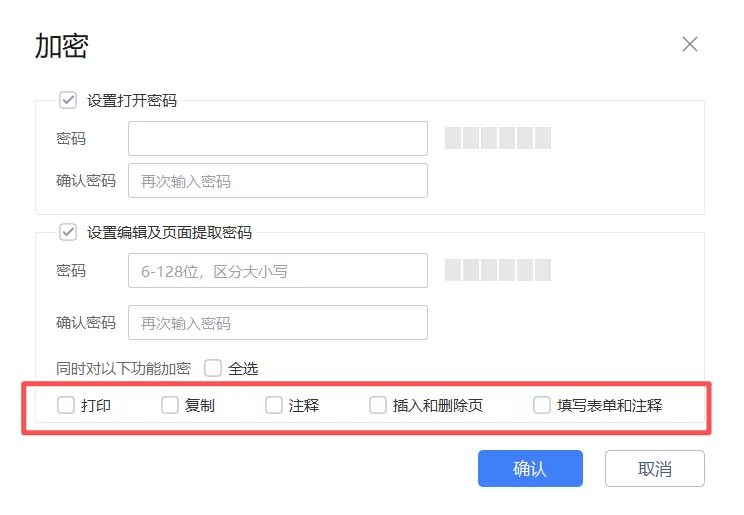Image resolution: width=744 pixels, height=515 pixels.
Task: Click the 取消 button
Action: (654, 469)
